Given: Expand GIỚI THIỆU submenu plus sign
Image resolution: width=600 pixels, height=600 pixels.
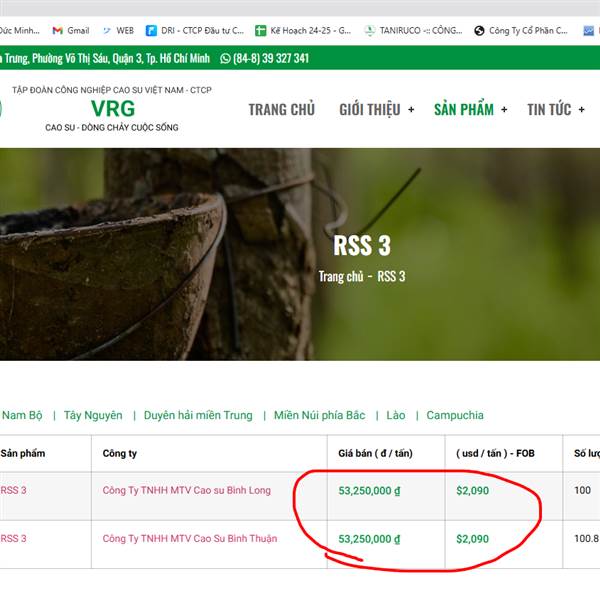Looking at the screenshot, I should click(x=411, y=110).
